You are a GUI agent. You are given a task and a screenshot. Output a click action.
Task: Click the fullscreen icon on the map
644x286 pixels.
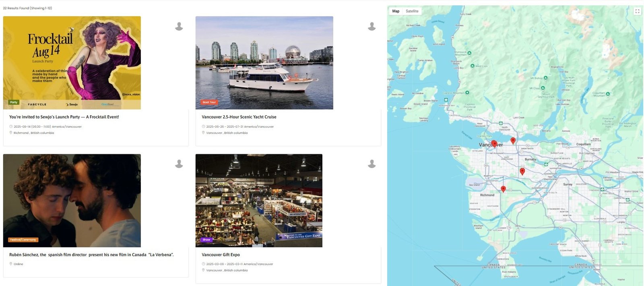pyautogui.click(x=638, y=11)
